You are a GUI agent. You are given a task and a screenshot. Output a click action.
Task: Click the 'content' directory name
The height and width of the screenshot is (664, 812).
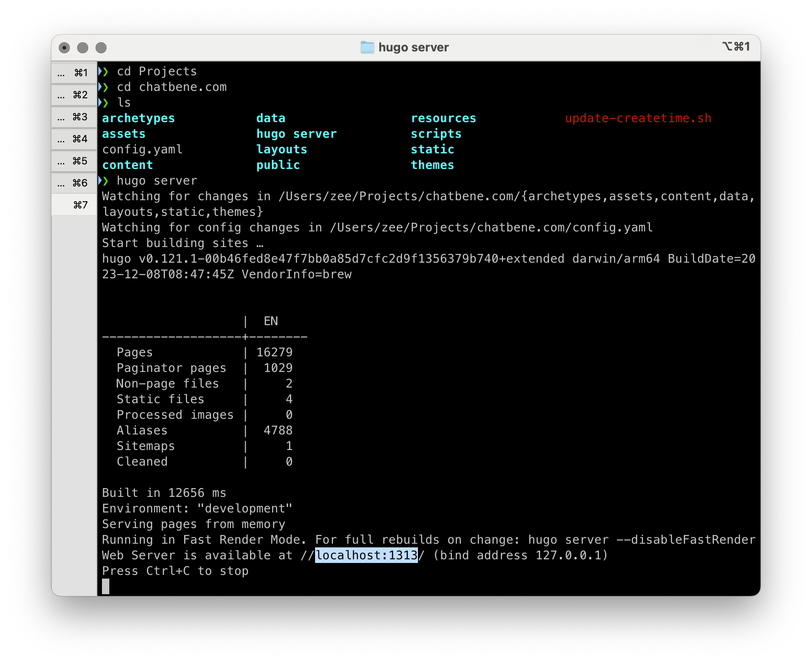pos(127,165)
